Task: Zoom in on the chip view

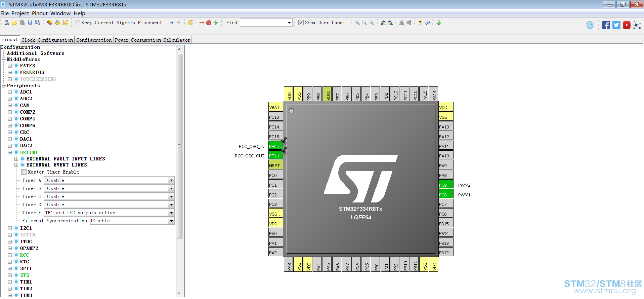Action: point(357,23)
